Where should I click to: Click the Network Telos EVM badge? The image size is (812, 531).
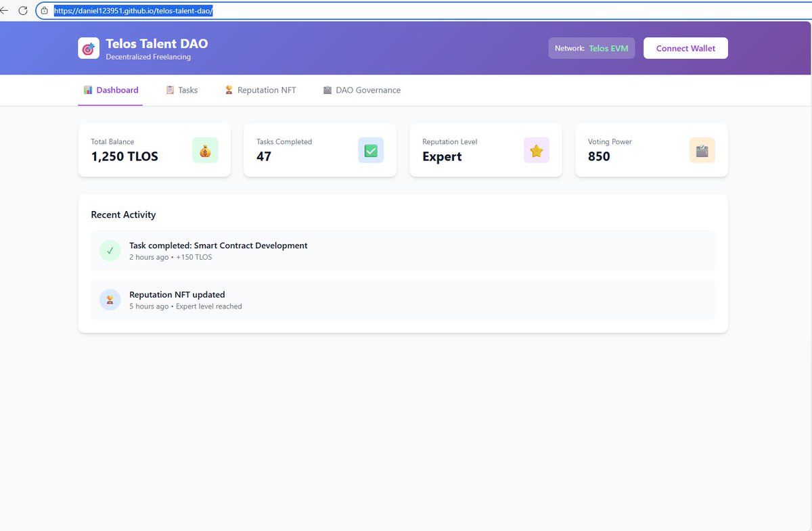(x=591, y=48)
